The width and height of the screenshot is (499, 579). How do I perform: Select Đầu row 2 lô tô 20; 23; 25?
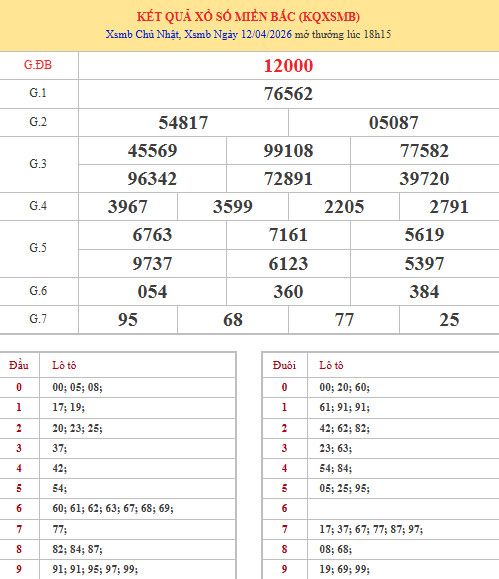click(x=77, y=428)
